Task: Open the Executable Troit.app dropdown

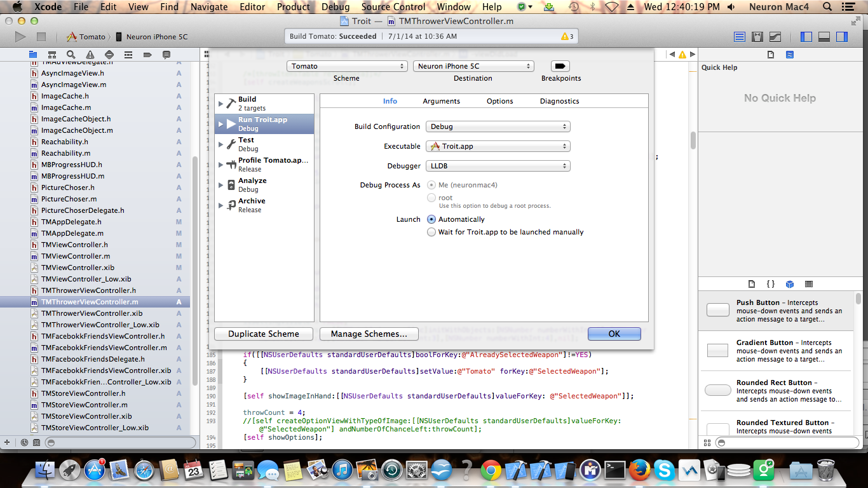Action: coord(498,146)
